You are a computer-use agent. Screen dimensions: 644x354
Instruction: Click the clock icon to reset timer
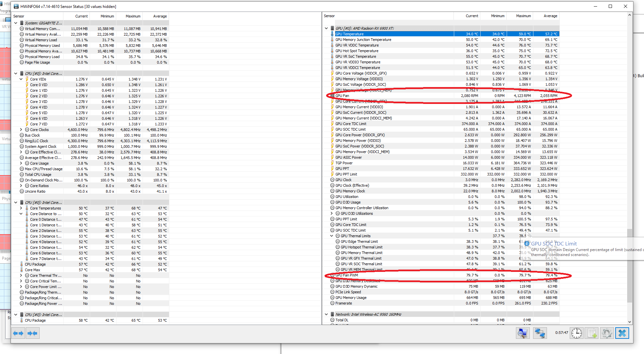pos(577,333)
